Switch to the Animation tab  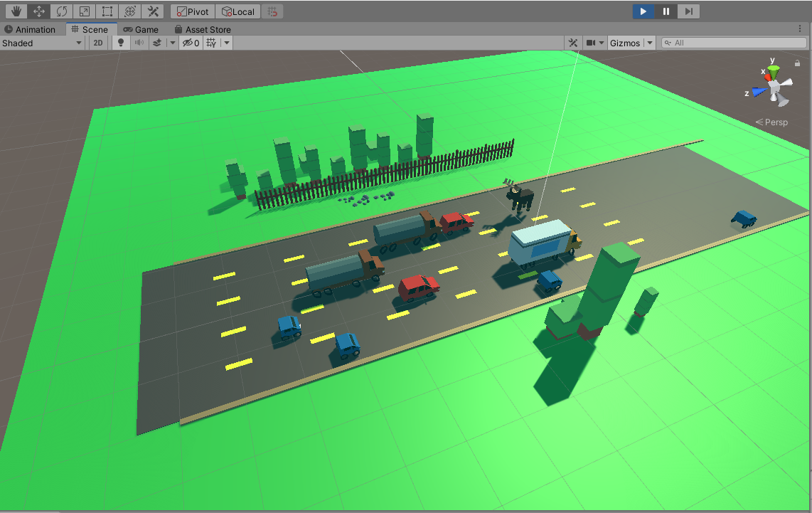tap(30, 30)
